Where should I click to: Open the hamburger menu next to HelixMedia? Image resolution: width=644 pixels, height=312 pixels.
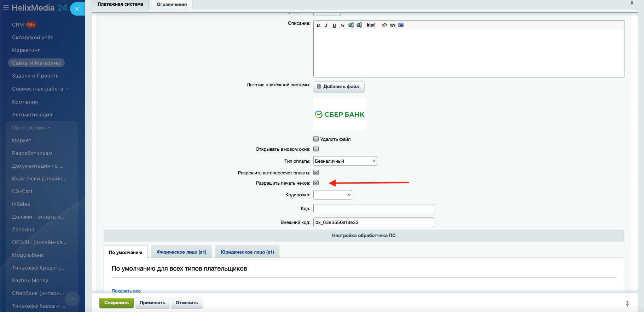click(6, 7)
